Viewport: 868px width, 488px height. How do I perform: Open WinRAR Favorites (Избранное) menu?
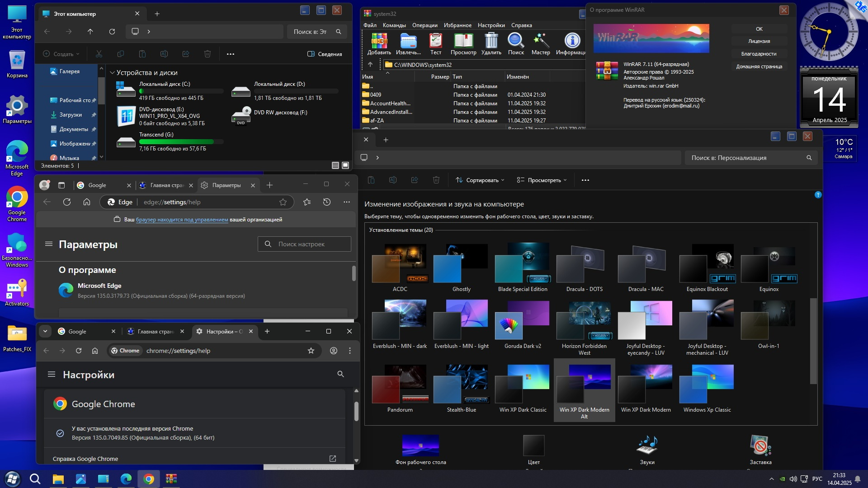(x=458, y=25)
